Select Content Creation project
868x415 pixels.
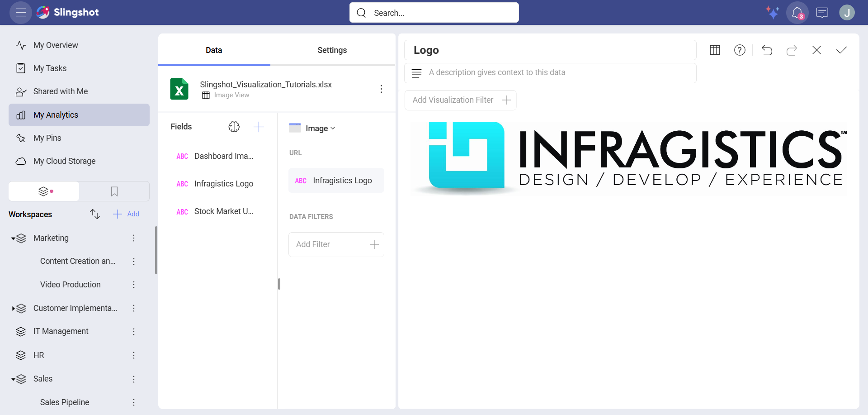click(78, 261)
